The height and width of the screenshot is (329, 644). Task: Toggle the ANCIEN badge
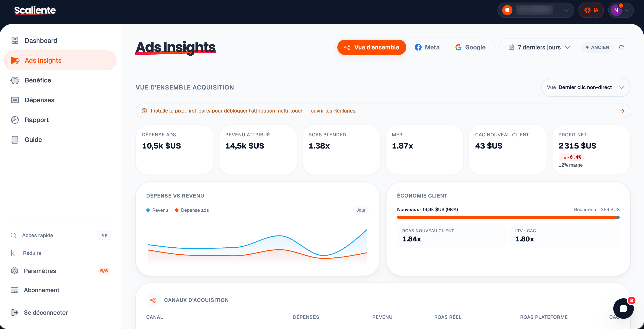click(598, 47)
